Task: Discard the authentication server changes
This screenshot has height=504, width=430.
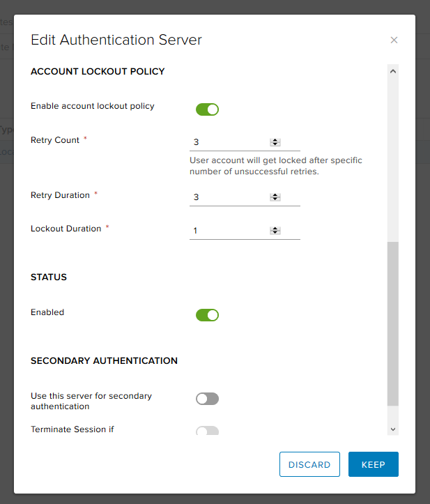Action: (x=309, y=465)
